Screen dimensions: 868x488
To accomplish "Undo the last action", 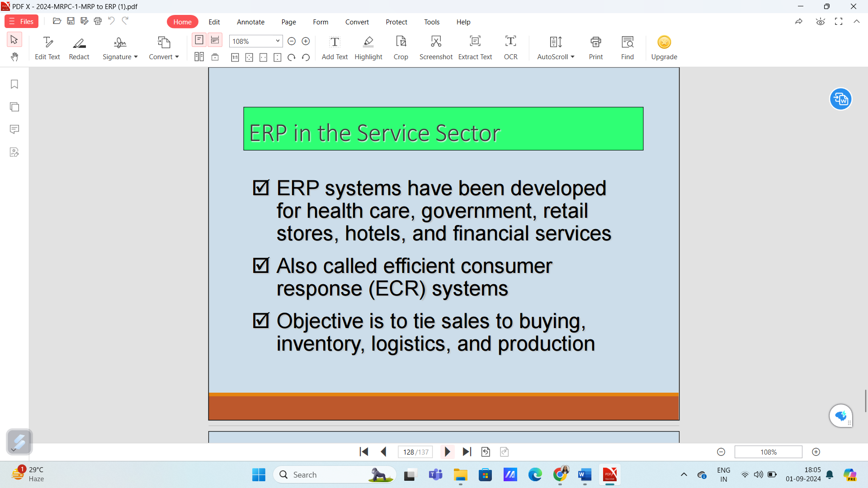I will click(111, 21).
